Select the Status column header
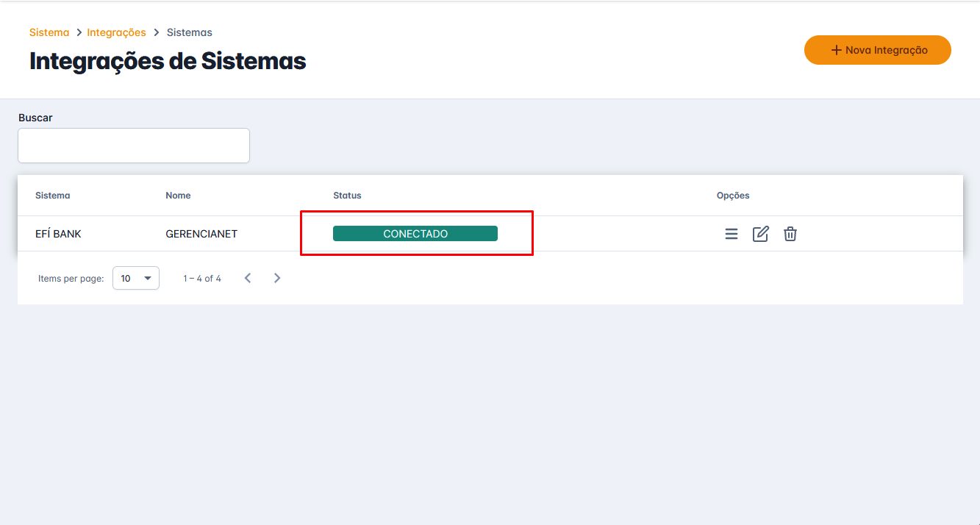The width and height of the screenshot is (980, 525). click(347, 196)
